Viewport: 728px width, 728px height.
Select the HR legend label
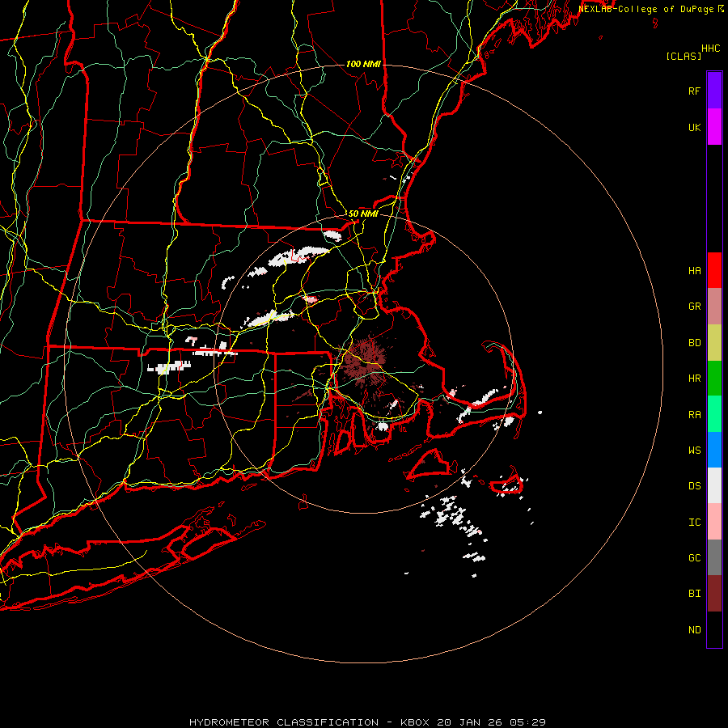(x=694, y=379)
